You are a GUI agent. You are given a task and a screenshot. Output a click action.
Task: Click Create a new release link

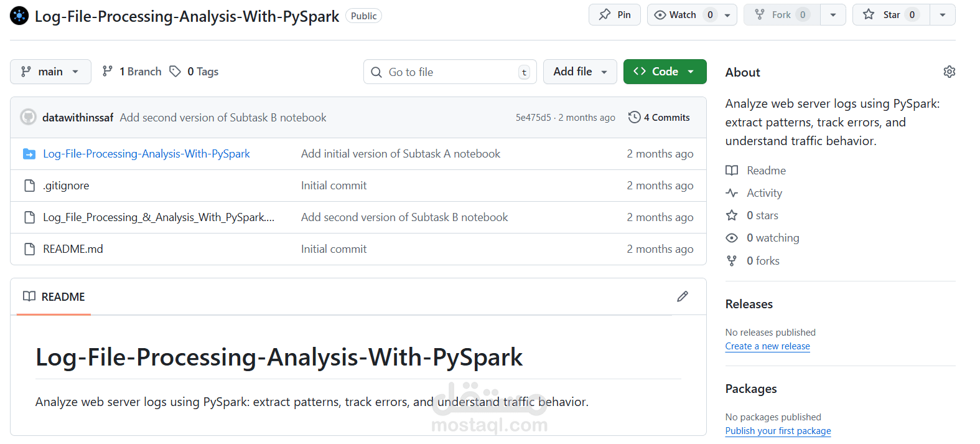(767, 346)
